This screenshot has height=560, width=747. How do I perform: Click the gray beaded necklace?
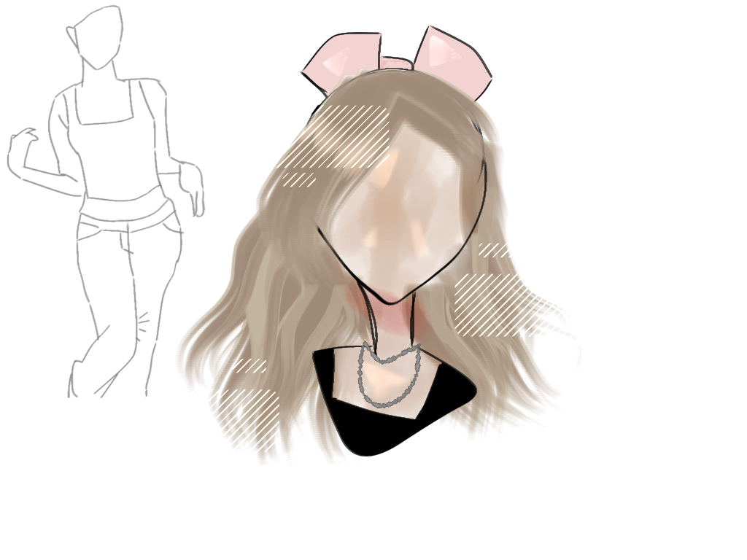click(x=388, y=379)
